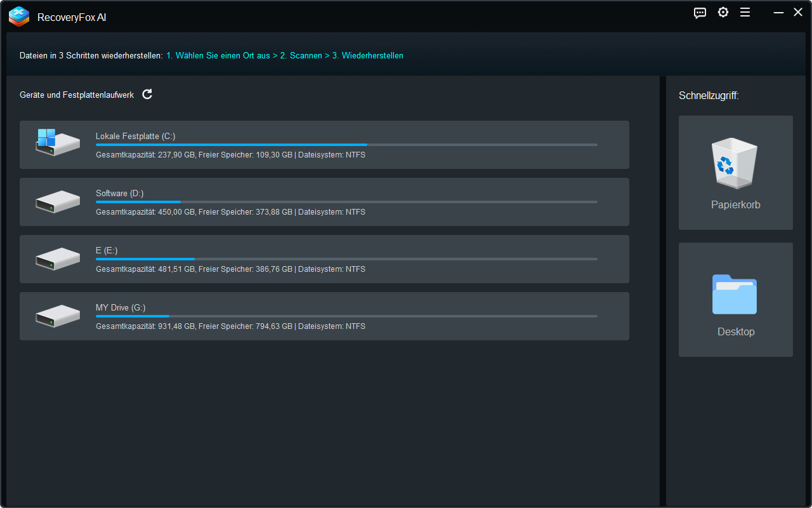The width and height of the screenshot is (812, 508).
Task: Open settings via the gear icon
Action: (x=723, y=12)
